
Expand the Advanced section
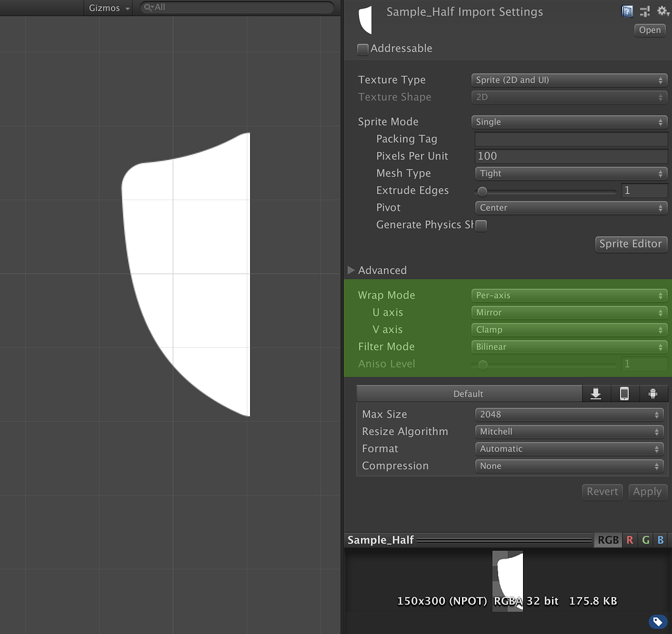pyautogui.click(x=351, y=270)
